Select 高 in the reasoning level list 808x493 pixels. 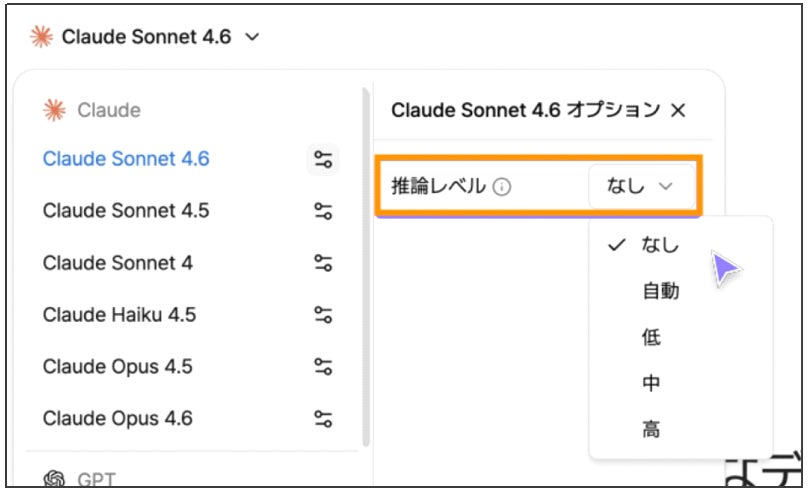pos(651,430)
